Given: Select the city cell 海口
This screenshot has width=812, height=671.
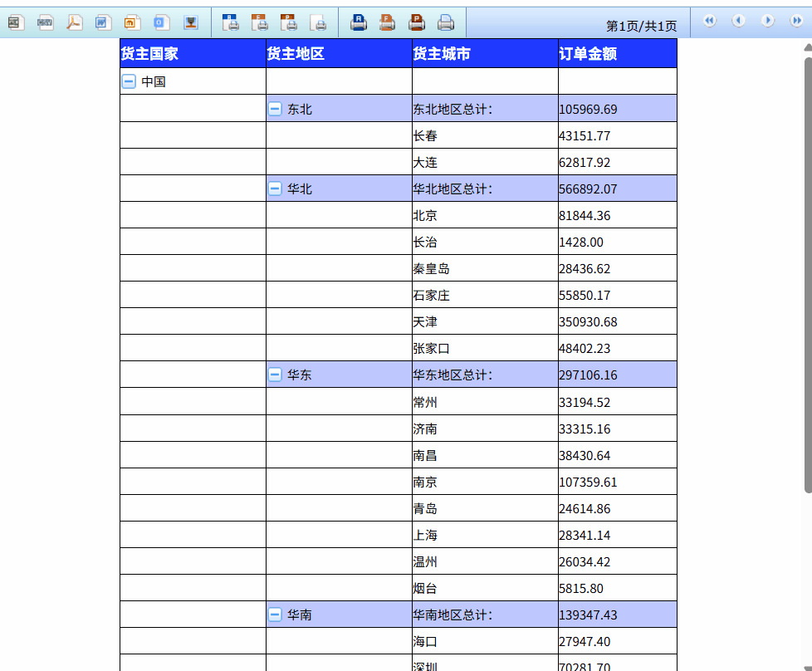Looking at the screenshot, I should (x=485, y=641).
